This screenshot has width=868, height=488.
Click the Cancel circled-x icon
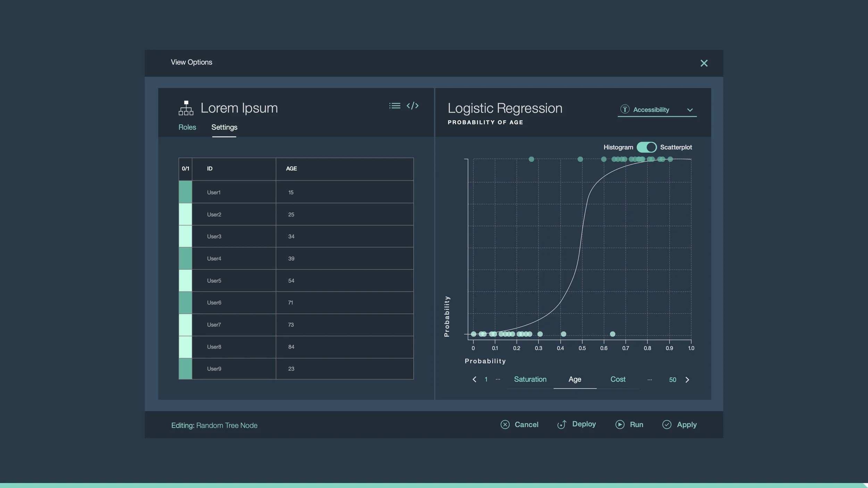coord(505,424)
